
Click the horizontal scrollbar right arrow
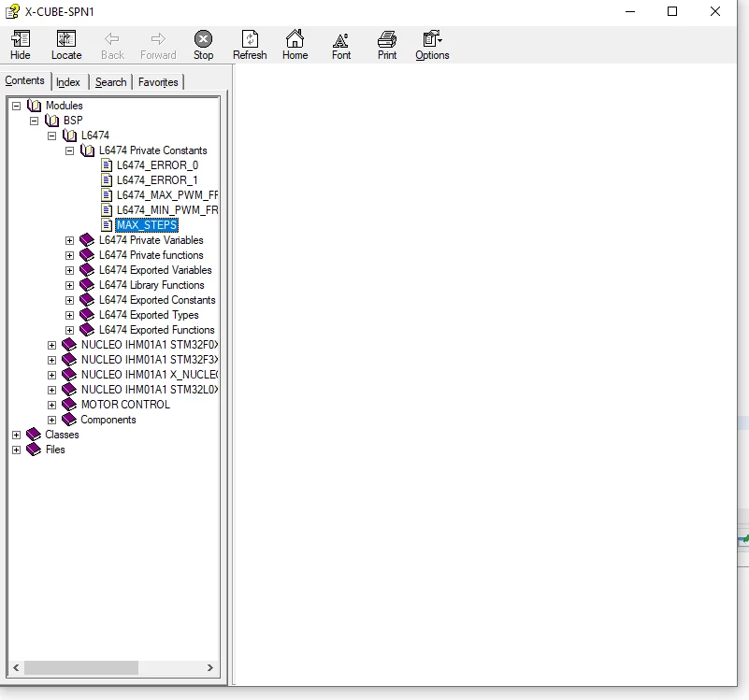tap(210, 667)
